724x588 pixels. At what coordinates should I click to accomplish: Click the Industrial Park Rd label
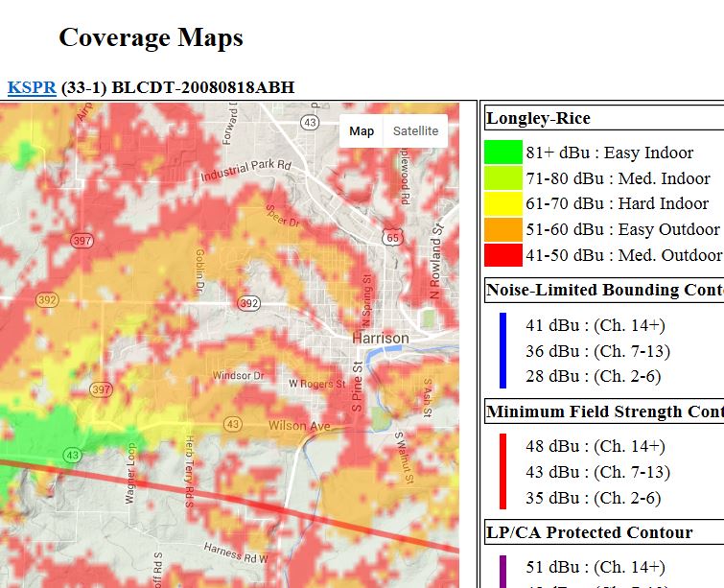[x=246, y=167]
